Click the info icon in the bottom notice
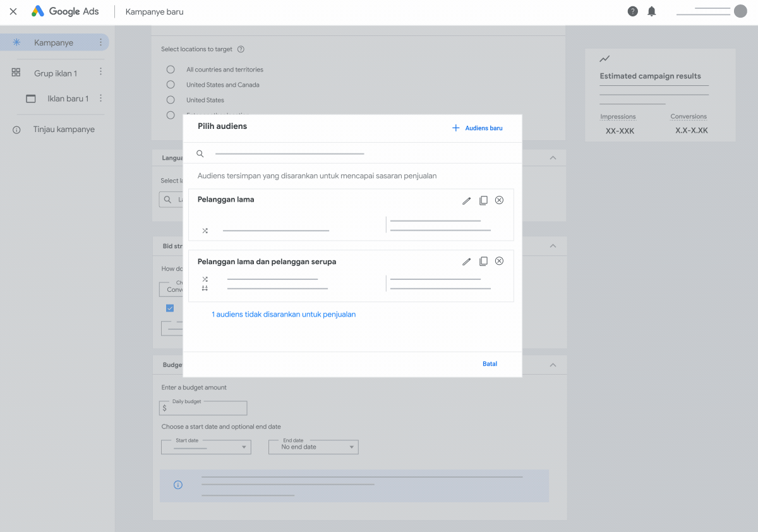This screenshot has height=532, width=758. tap(178, 485)
